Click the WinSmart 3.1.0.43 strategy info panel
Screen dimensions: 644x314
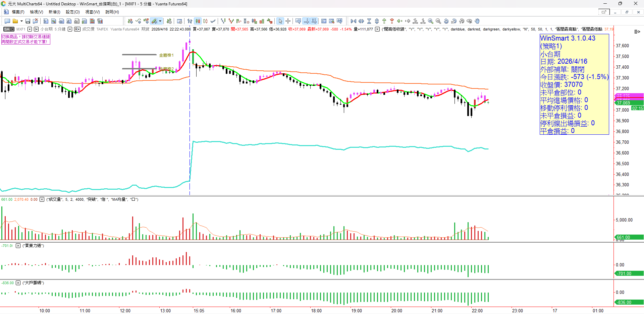[x=574, y=84]
